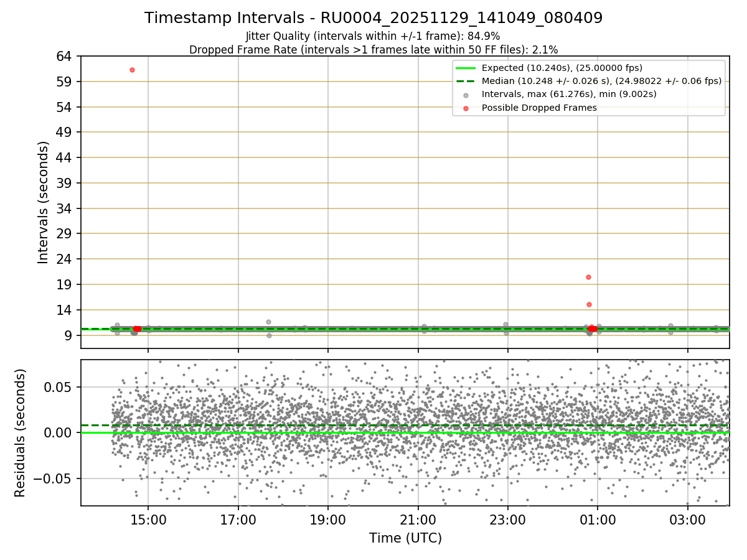Click the red dropped-frame point near 20 seconds
The image size is (747, 560).
click(x=588, y=277)
